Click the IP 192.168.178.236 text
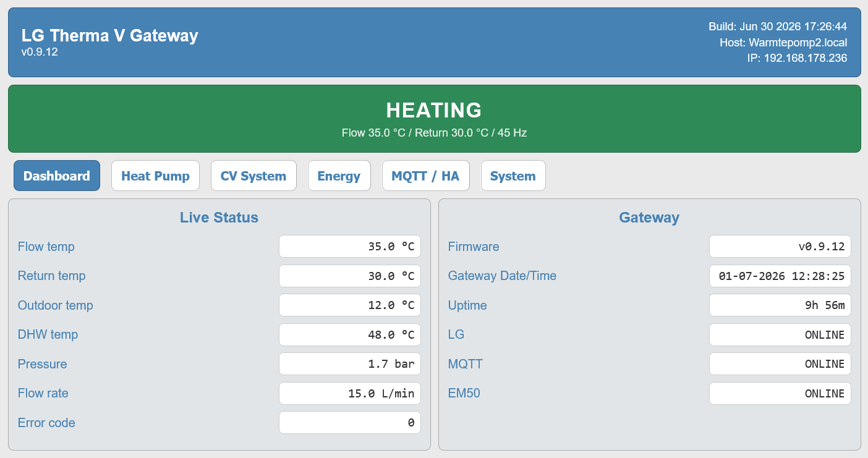868x458 pixels. (798, 58)
